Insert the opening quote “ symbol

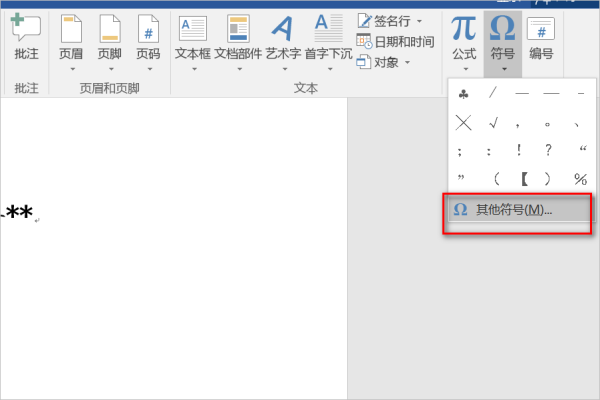[x=582, y=149]
